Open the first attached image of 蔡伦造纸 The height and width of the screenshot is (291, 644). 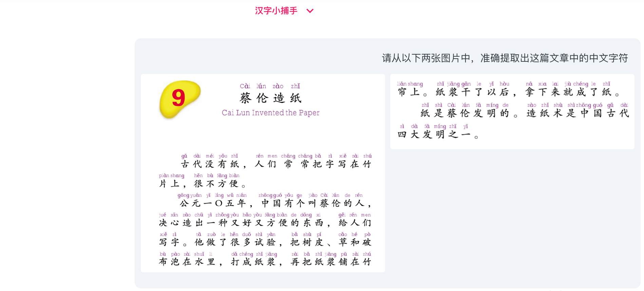tap(263, 173)
